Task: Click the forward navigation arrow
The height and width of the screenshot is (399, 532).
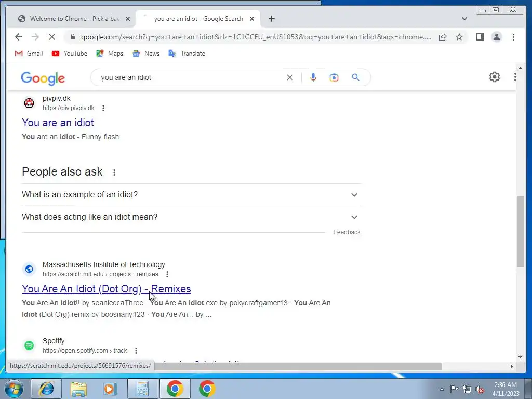Action: (35, 37)
